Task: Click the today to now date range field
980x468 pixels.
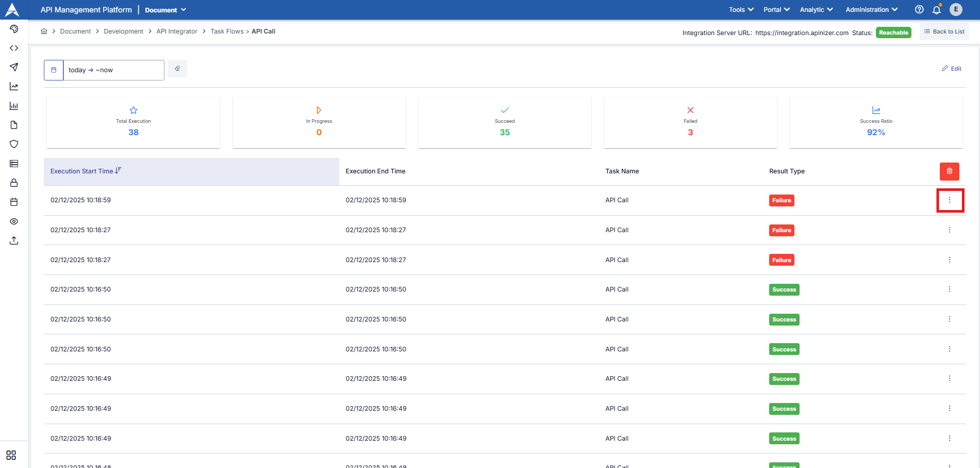Action: 113,70
